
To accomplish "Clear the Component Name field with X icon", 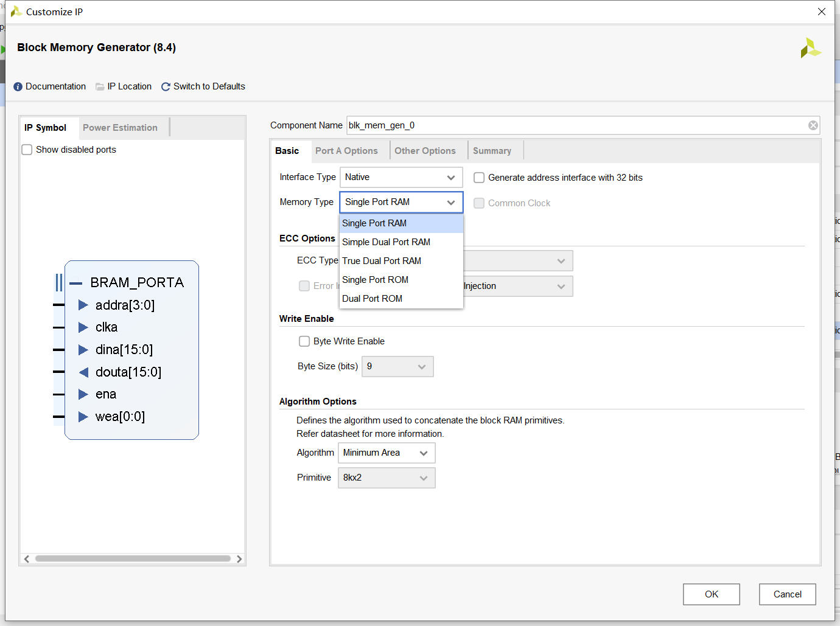I will (x=813, y=125).
